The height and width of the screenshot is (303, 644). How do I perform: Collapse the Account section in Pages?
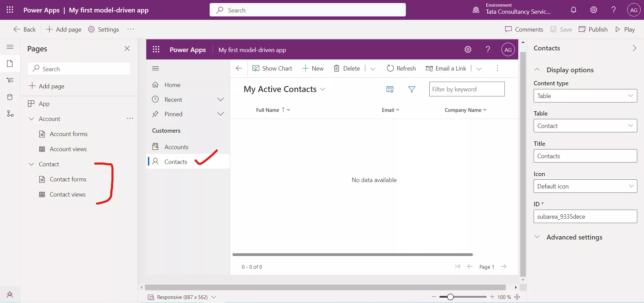coord(31,119)
